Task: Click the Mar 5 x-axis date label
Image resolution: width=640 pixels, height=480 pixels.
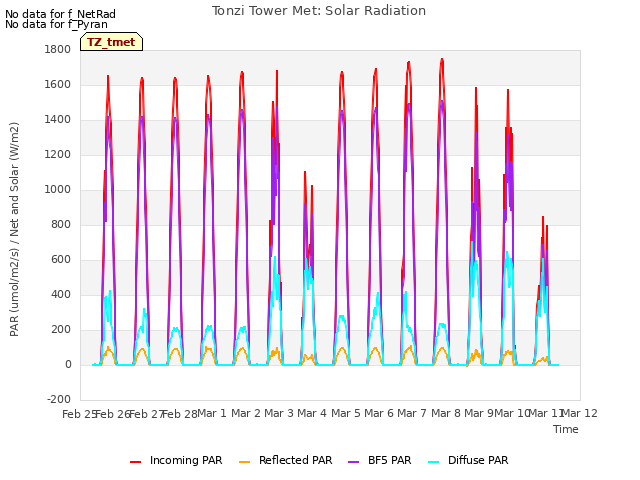Action: pyautogui.click(x=346, y=413)
